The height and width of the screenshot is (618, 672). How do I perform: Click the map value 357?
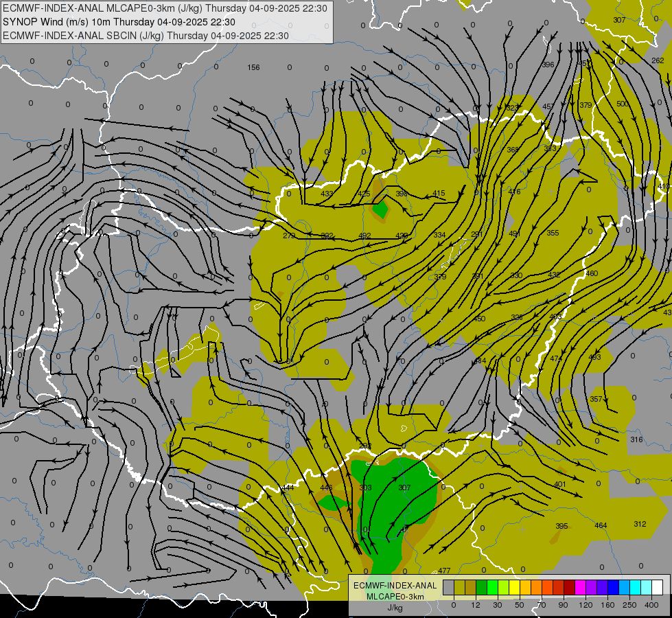596,399
